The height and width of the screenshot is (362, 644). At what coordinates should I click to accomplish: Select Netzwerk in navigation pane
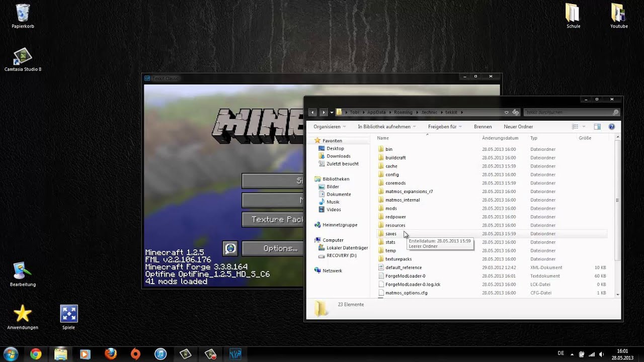click(x=332, y=270)
